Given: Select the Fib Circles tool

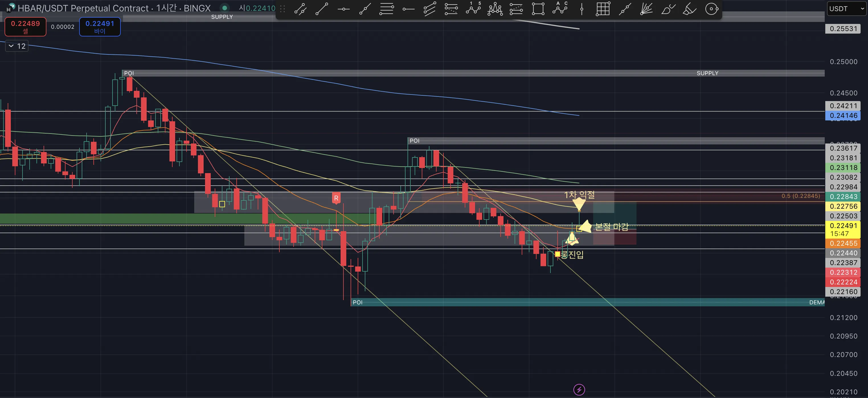Looking at the screenshot, I should (x=712, y=9).
